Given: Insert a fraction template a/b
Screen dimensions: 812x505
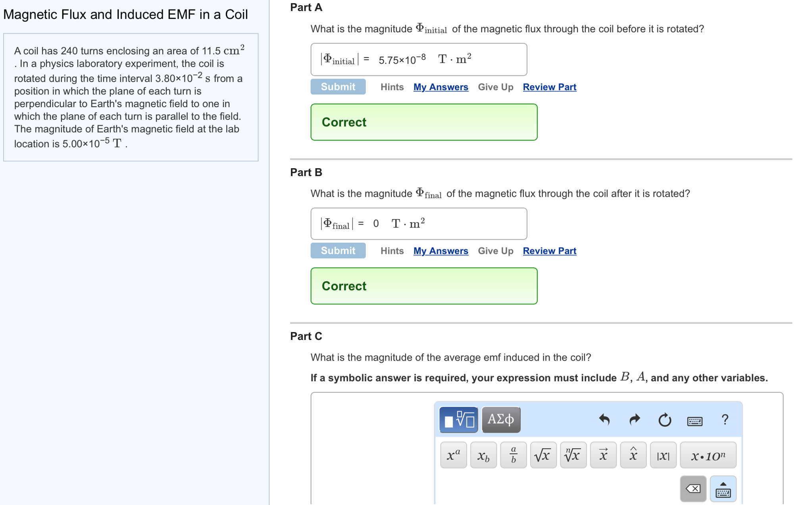Looking at the screenshot, I should [x=513, y=455].
